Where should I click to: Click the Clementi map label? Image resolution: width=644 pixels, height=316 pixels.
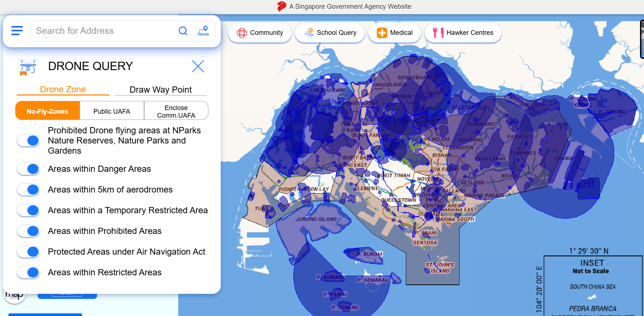tap(366, 189)
